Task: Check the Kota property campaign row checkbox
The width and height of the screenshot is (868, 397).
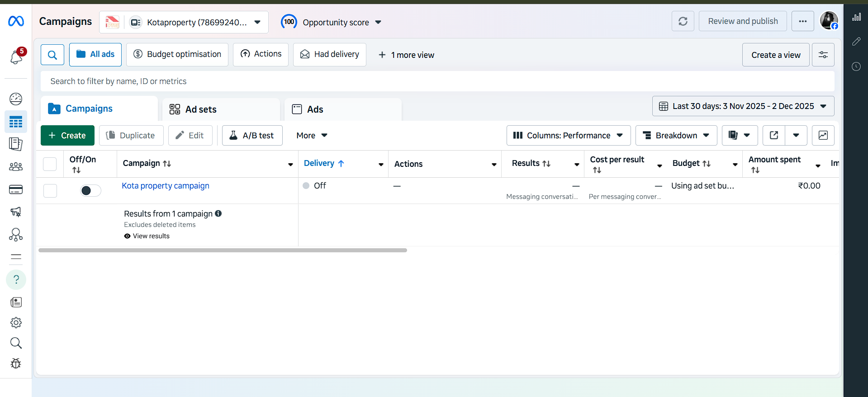Action: (x=50, y=190)
